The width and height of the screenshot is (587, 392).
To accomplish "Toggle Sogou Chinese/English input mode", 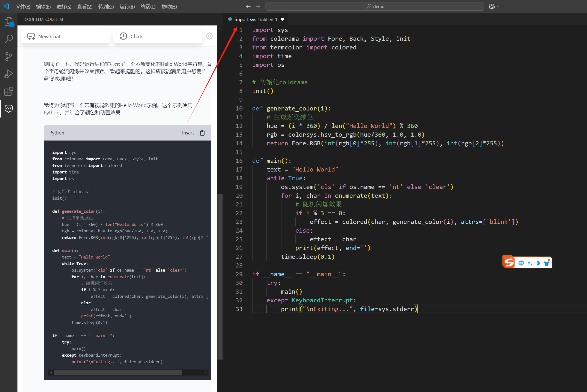I will point(521,263).
